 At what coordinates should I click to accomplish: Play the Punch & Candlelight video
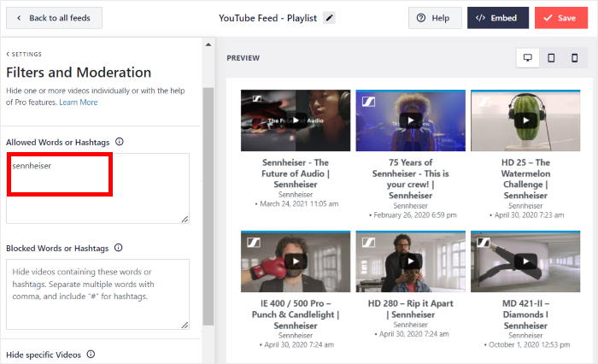point(296,261)
